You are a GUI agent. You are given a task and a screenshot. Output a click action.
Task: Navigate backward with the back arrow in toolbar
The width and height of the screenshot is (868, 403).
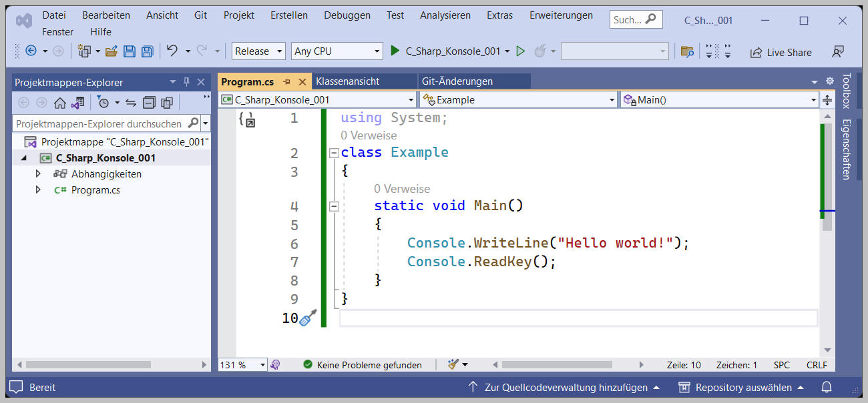pyautogui.click(x=31, y=51)
